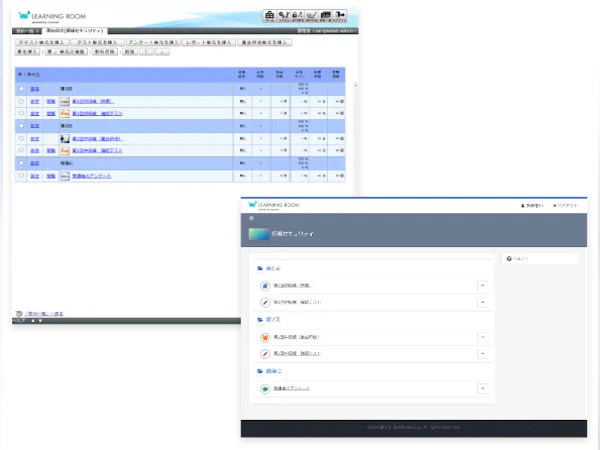Open the materials list book icon

[326, 16]
